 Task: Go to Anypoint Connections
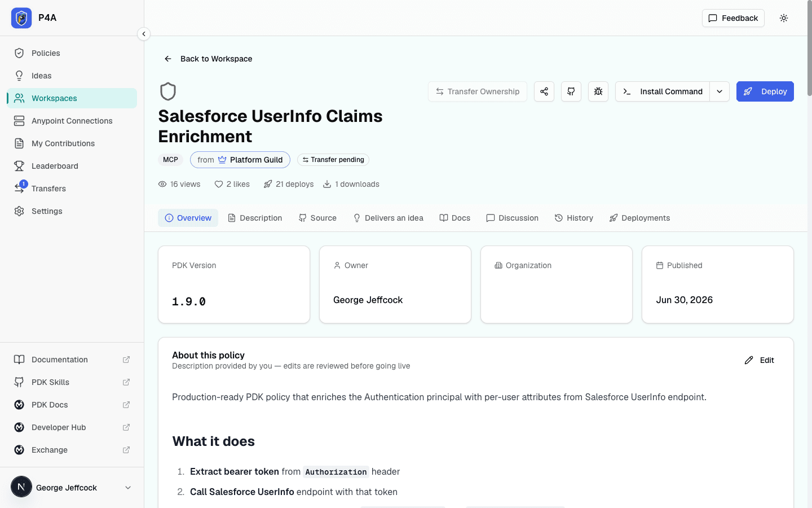point(72,121)
